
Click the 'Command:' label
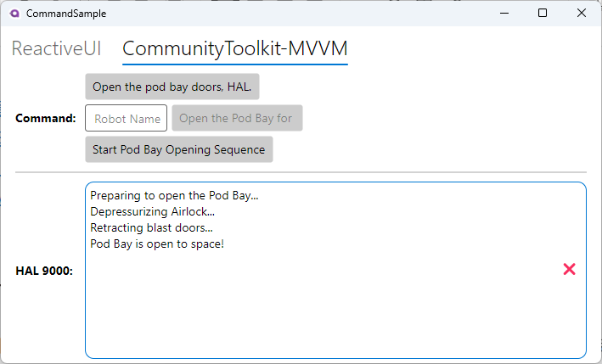pyautogui.click(x=46, y=118)
